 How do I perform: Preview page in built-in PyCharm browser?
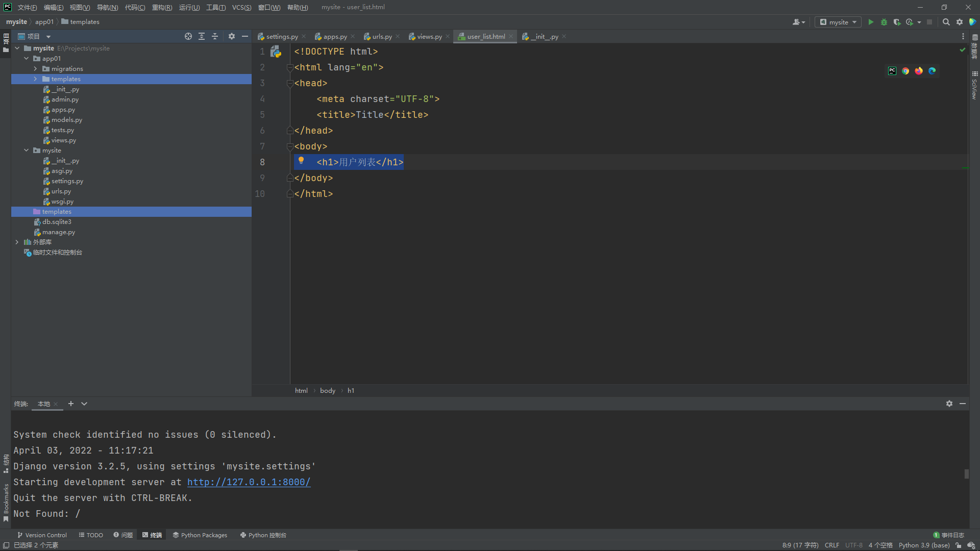(x=892, y=71)
